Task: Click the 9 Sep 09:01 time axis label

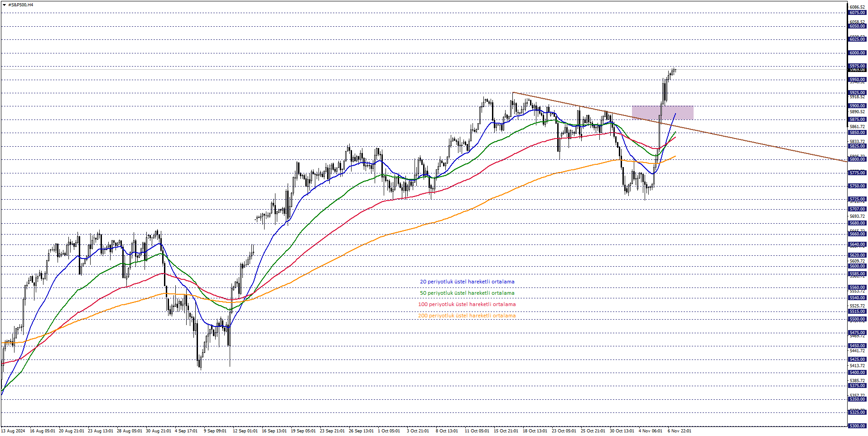Action: pyautogui.click(x=215, y=431)
